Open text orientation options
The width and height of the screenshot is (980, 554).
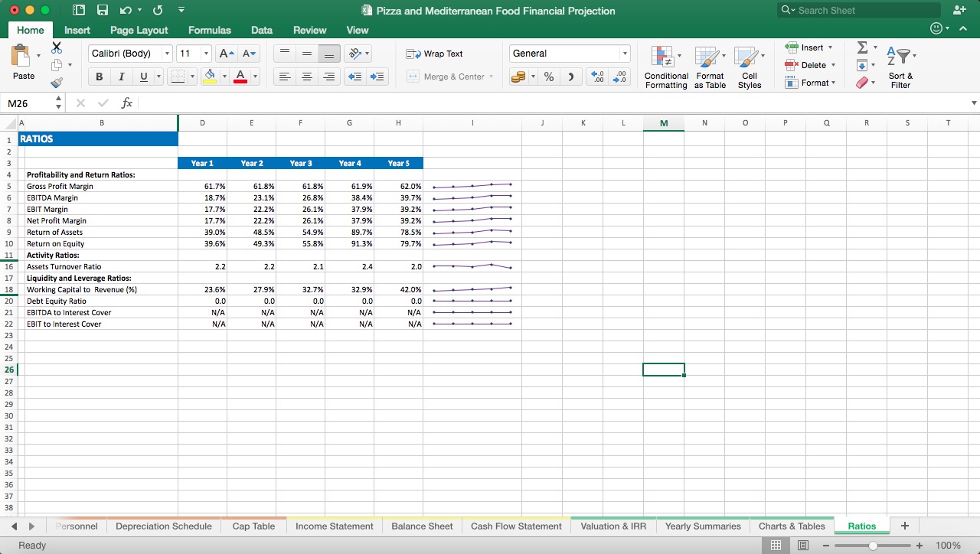coord(358,54)
